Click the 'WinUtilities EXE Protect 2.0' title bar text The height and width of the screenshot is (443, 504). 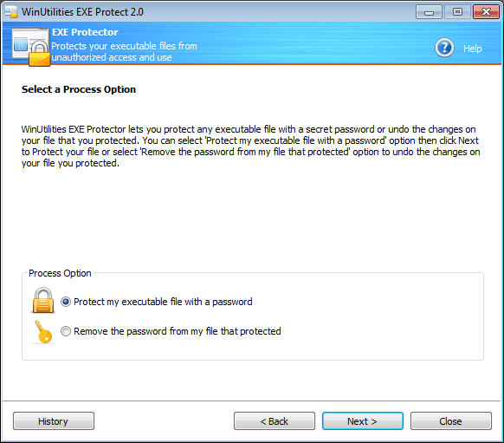(x=82, y=12)
